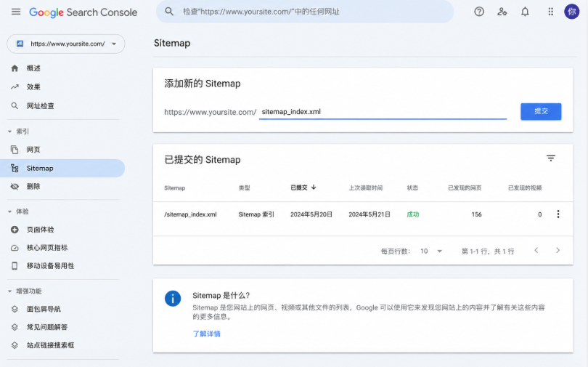Click the sitemap tree icon in sidebar
The height and width of the screenshot is (367, 588).
click(15, 168)
